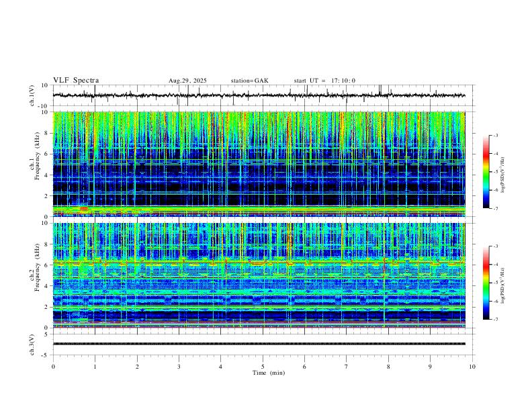Click the time axis tick label '5'
Image resolution: width=532 pixels, height=411 pixels.
point(263,367)
